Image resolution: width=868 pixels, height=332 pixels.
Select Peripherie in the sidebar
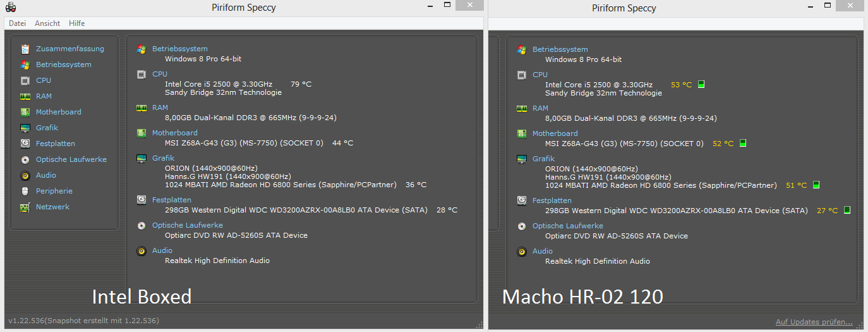pos(54,191)
